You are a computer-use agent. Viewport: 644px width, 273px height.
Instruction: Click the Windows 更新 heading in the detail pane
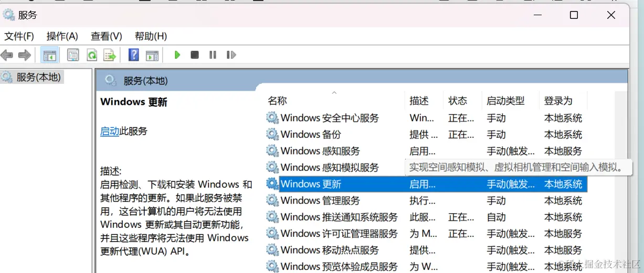click(134, 102)
